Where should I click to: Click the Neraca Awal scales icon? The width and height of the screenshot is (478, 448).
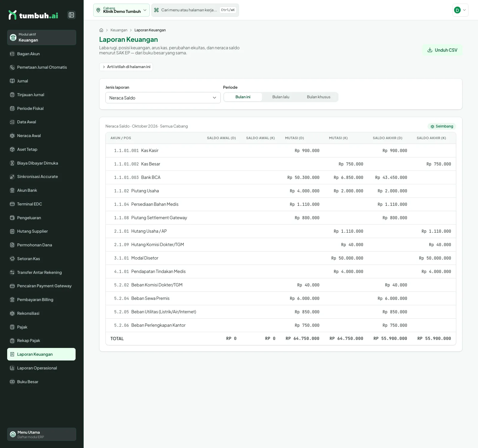(12, 136)
